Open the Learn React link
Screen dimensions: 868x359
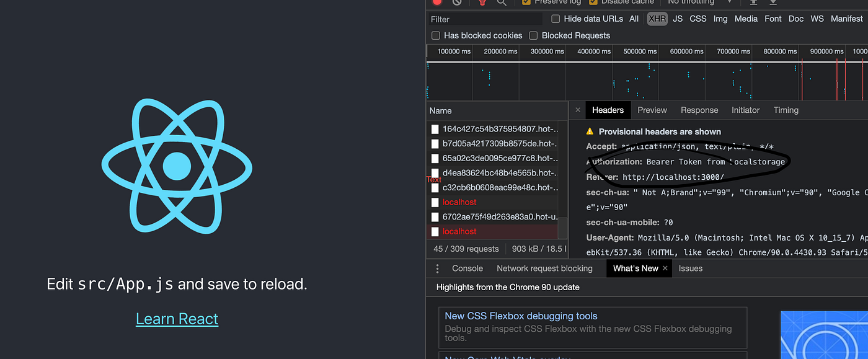click(x=177, y=318)
